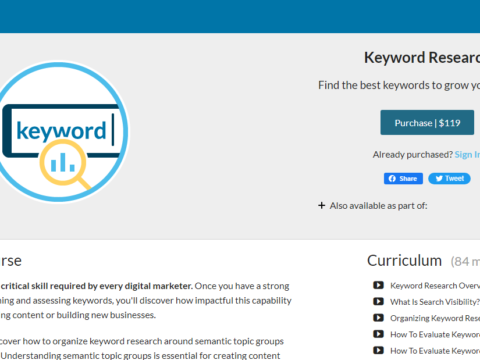
Task: Open the What Is Search Visibility lesson
Action: tap(435, 302)
